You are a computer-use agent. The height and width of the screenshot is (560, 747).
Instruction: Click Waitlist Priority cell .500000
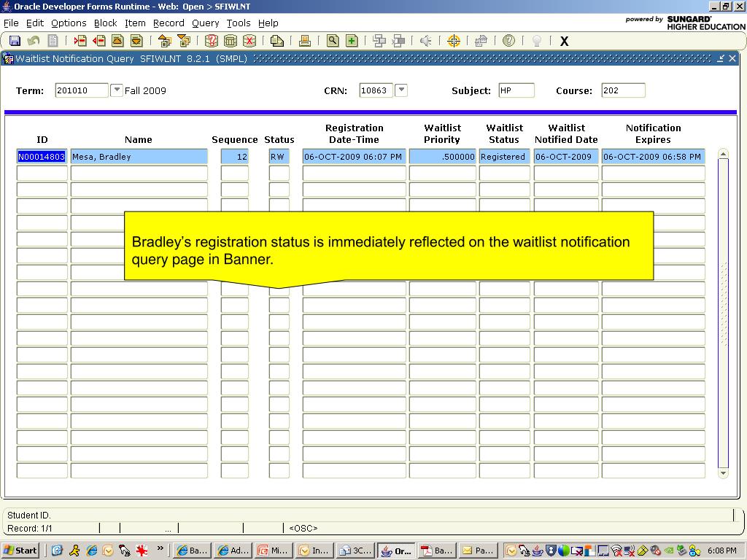pos(443,157)
